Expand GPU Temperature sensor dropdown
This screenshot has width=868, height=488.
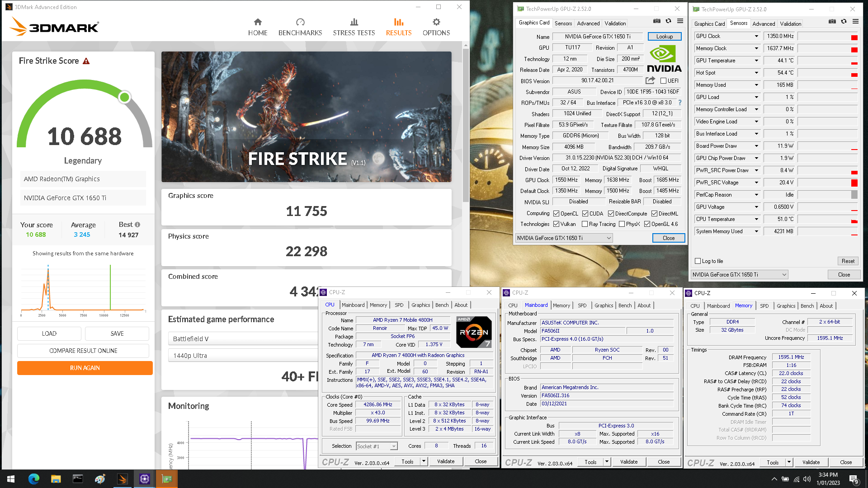click(756, 61)
